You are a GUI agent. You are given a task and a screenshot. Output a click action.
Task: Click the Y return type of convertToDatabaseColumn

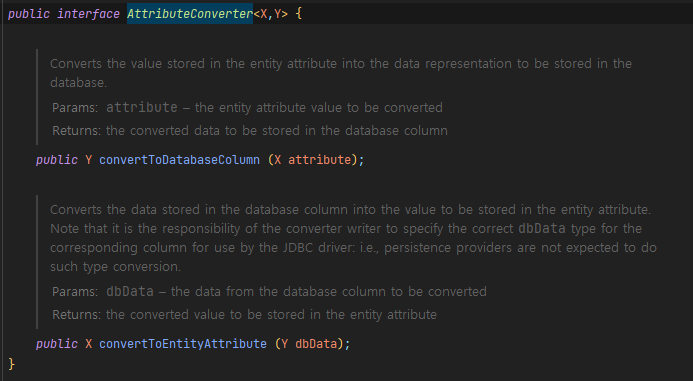click(89, 160)
